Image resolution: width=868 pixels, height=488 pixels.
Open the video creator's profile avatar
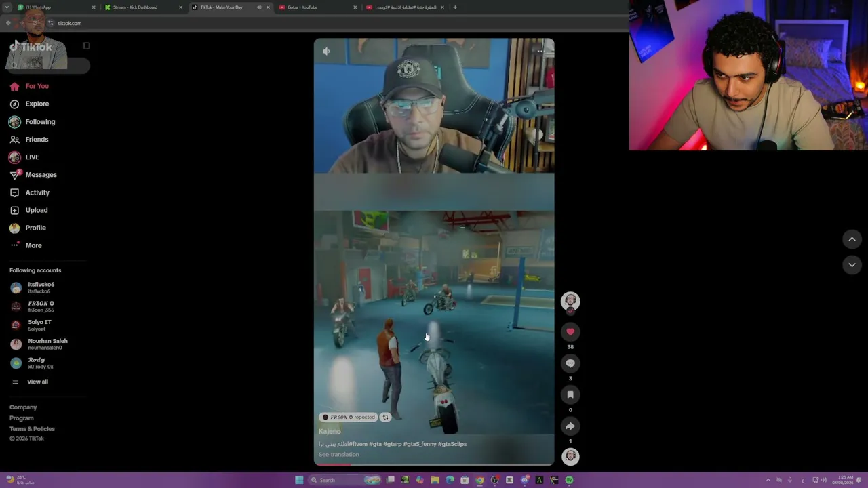(570, 301)
